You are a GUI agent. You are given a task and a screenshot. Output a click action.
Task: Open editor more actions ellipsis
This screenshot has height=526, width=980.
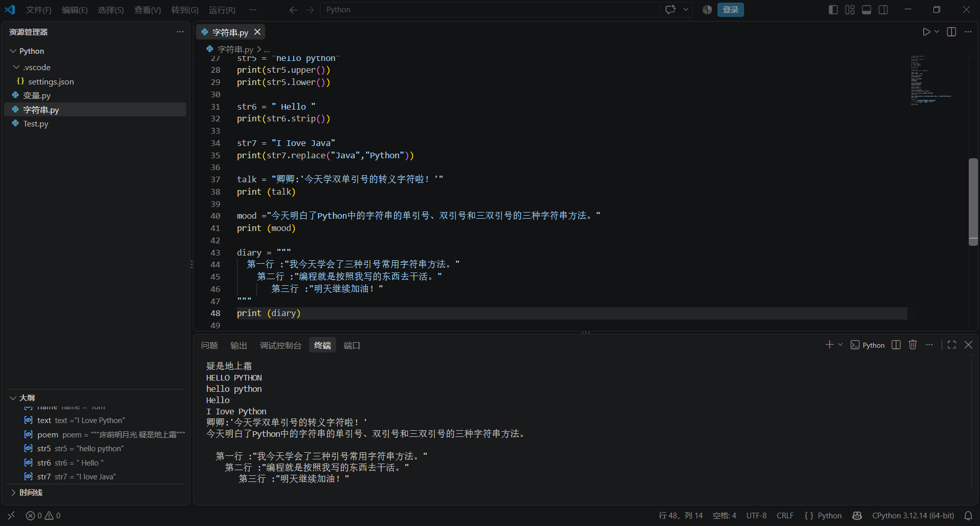point(968,32)
